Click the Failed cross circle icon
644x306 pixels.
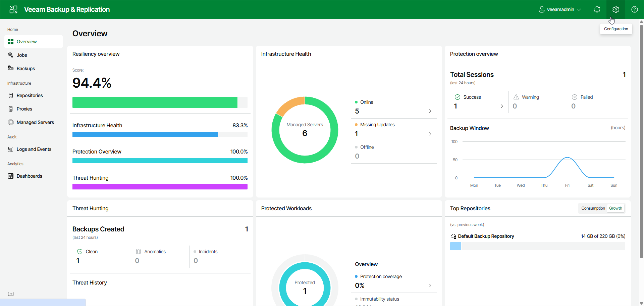[x=575, y=97]
